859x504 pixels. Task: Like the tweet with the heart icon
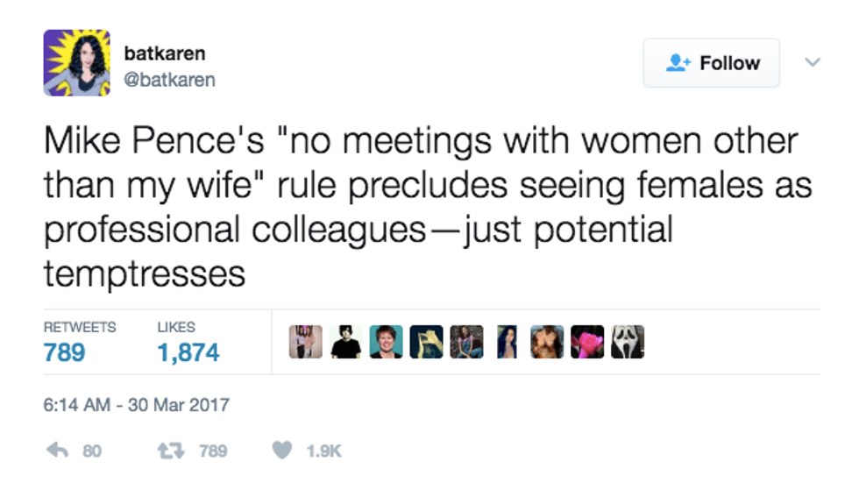(281, 451)
